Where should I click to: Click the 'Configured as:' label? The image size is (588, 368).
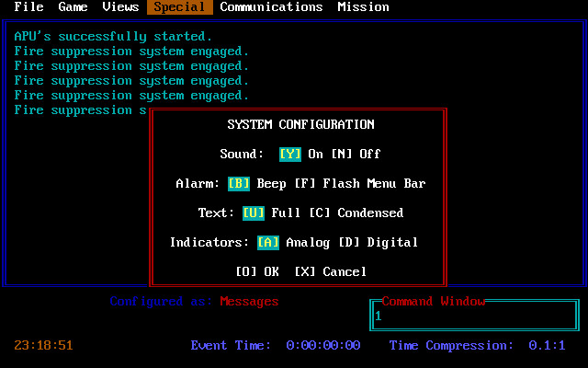[161, 302]
